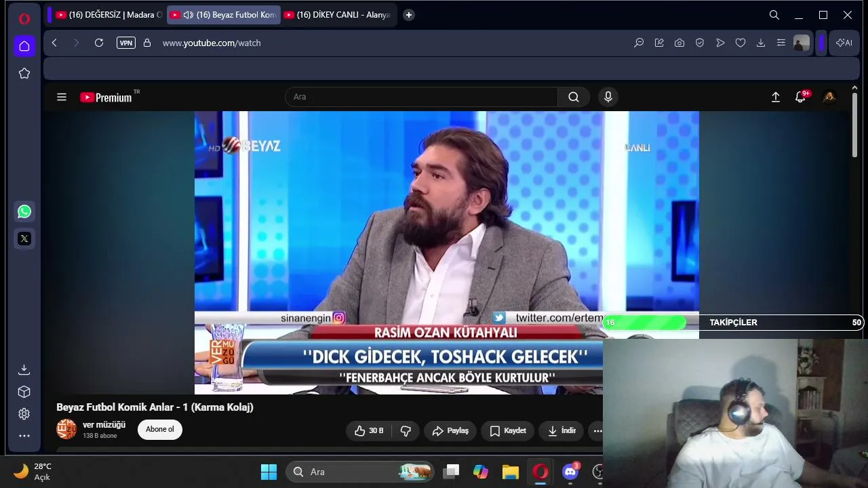Open the Opera AI assistant button

coord(844,43)
